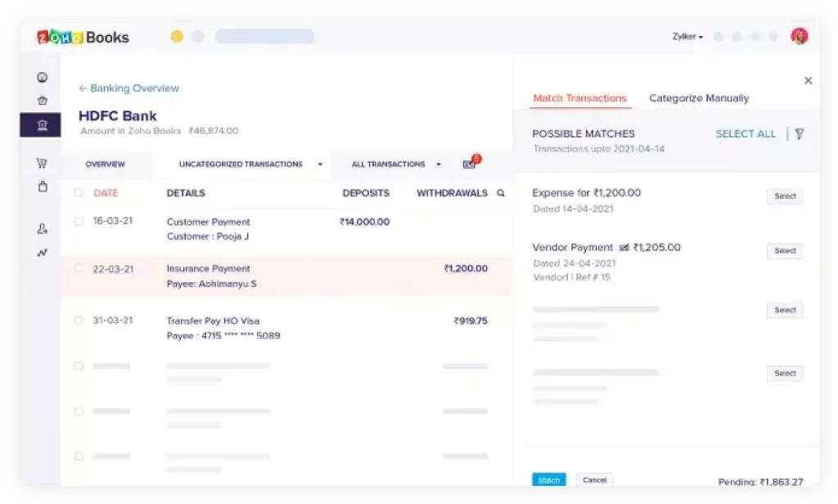Click the search bar in top header
Screen dimensions: 838x504
pos(264,36)
